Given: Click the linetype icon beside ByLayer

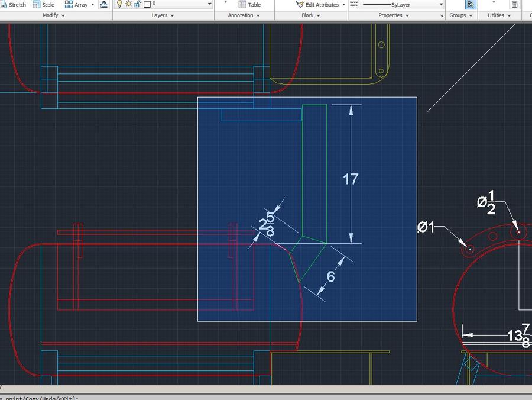Looking at the screenshot, I should 353,4.
